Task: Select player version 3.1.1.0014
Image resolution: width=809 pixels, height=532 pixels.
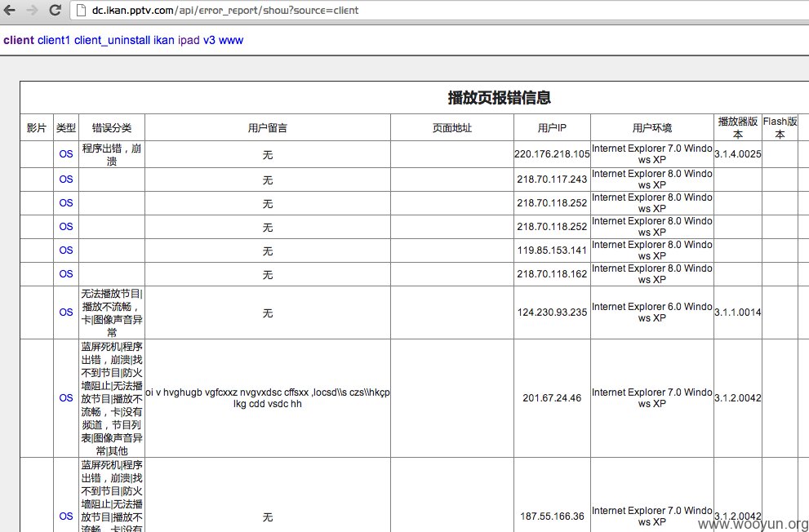Action: (738, 312)
